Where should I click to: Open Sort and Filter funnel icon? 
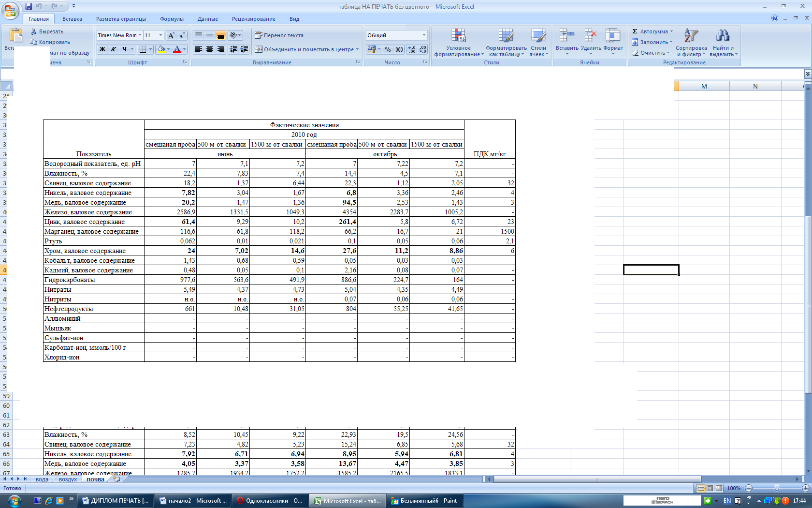click(x=691, y=36)
